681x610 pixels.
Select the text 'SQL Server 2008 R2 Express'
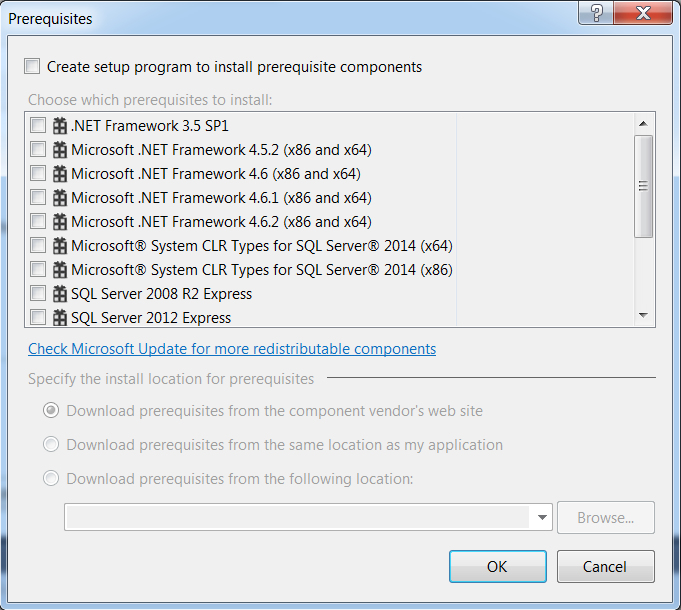coord(161,294)
